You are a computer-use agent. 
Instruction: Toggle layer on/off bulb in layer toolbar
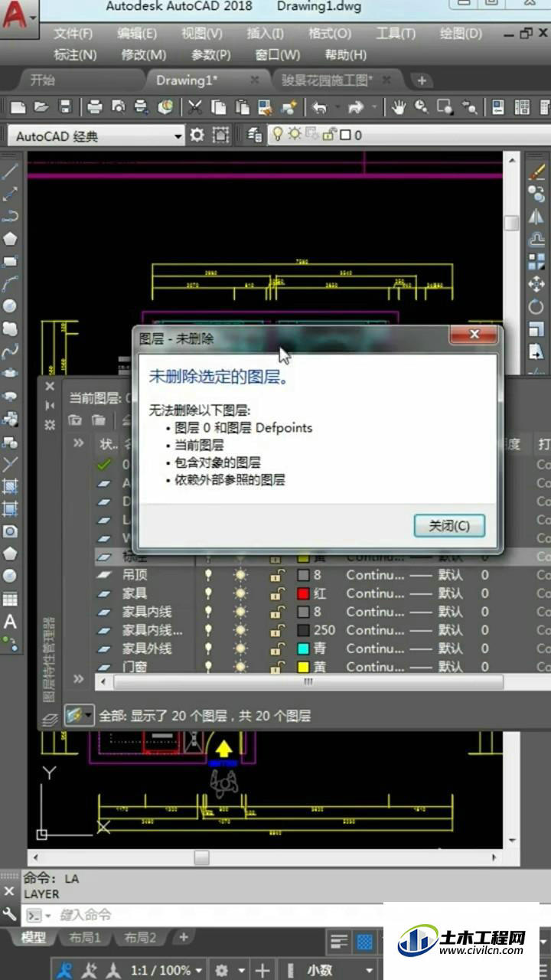pyautogui.click(x=279, y=135)
